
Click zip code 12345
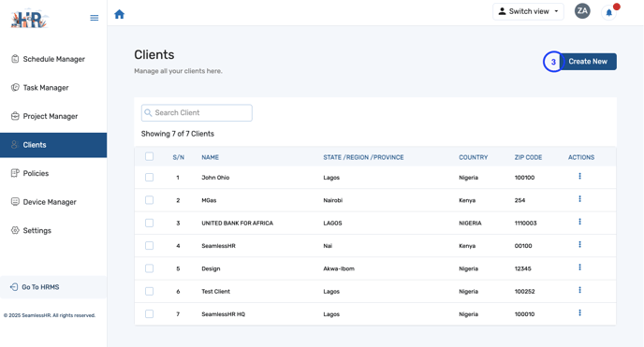click(522, 268)
